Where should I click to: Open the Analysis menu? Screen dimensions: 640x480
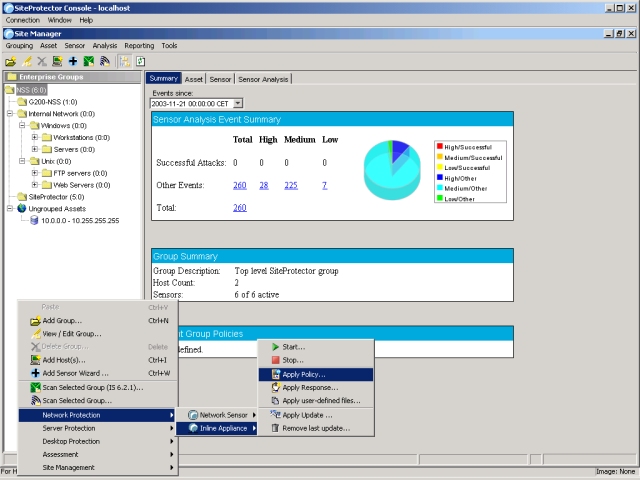(x=104, y=46)
